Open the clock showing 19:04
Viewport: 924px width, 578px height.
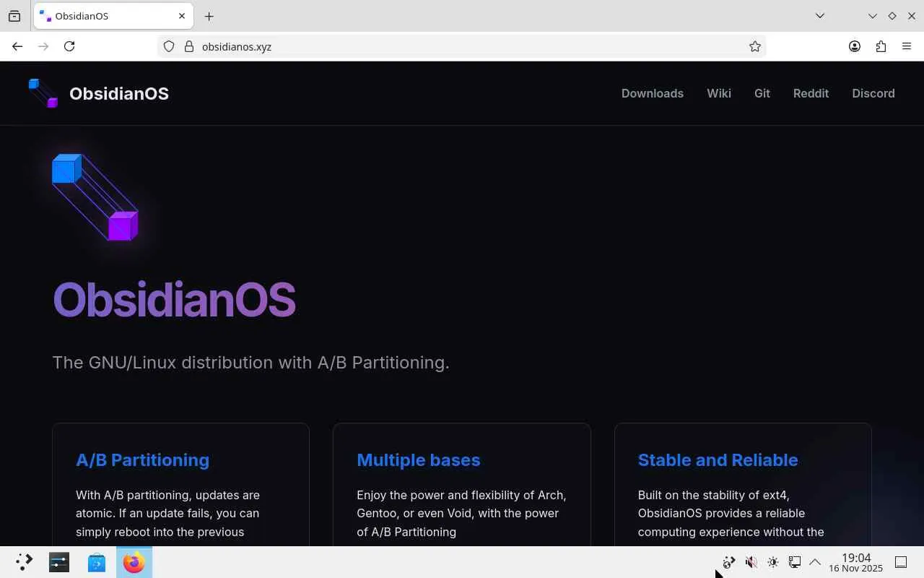(856, 562)
